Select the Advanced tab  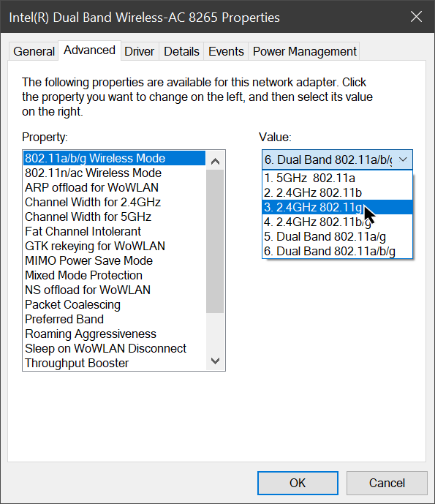click(90, 50)
